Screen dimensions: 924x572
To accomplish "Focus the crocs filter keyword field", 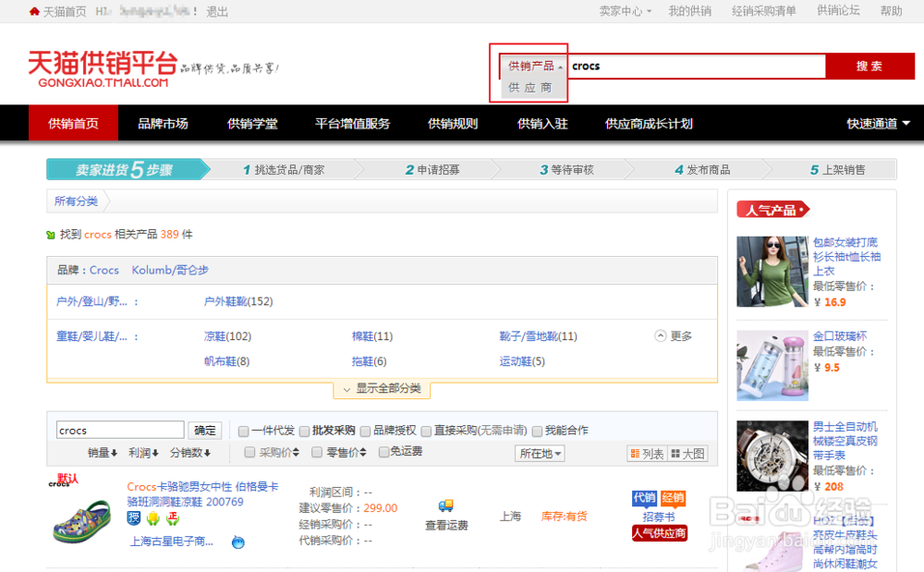I will pyautogui.click(x=120, y=431).
